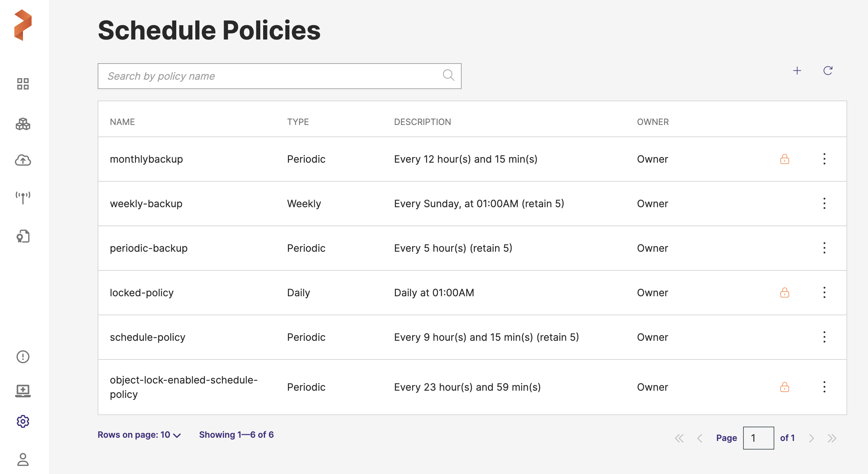Click the page number input box
This screenshot has height=474, width=868.
coord(758,438)
